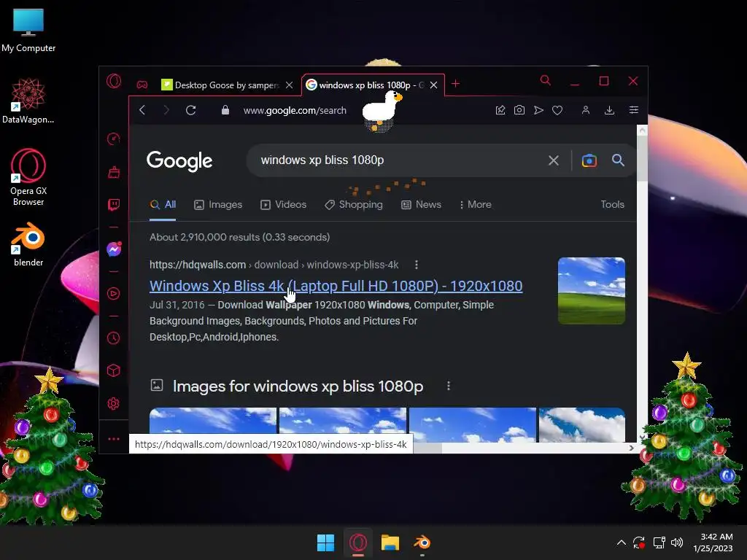Click the send/flow arrow icon in toolbar
The height and width of the screenshot is (560, 747).
click(538, 110)
